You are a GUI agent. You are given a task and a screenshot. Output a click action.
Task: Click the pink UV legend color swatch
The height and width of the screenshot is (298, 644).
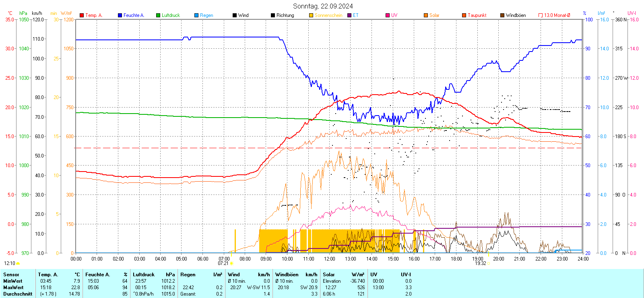point(388,15)
